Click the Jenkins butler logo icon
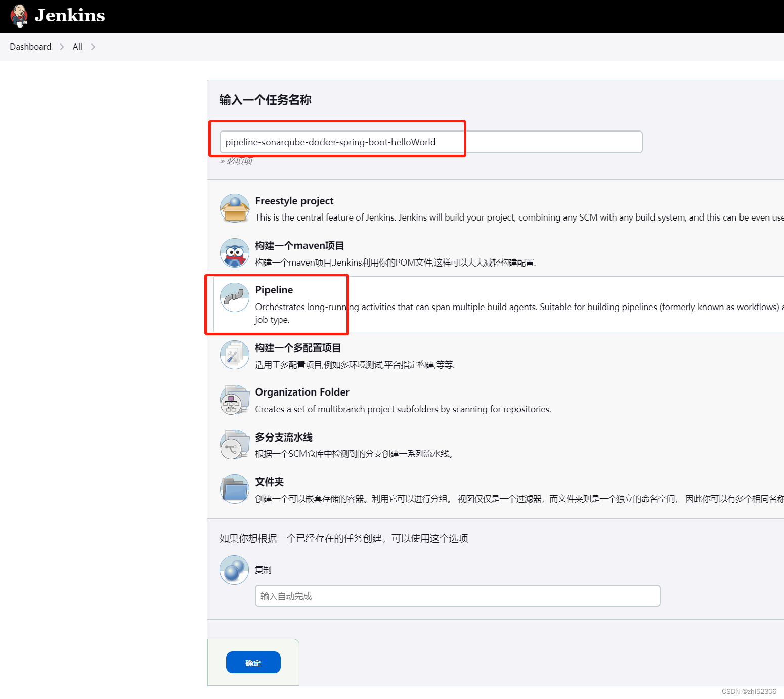 pos(19,16)
